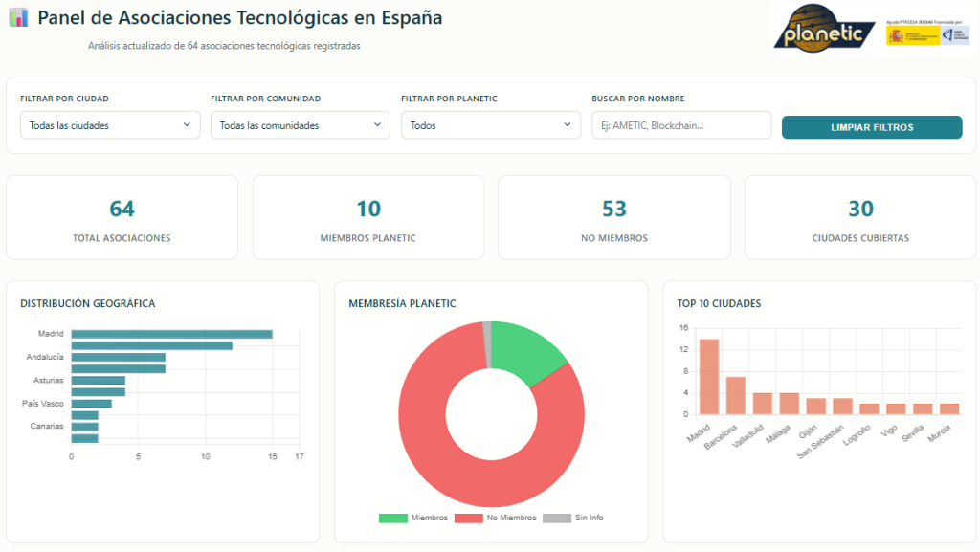This screenshot has width=980, height=552.
Task: Click the Madrid bar in Top 10 Ciudades
Action: [709, 377]
